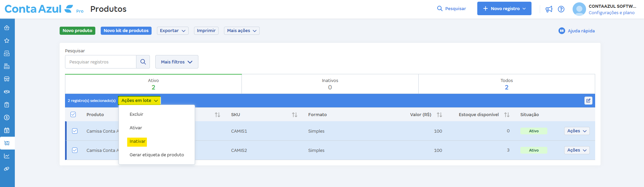The image size is (644, 187).
Task: Open the question mark help icon
Action: pyautogui.click(x=561, y=9)
